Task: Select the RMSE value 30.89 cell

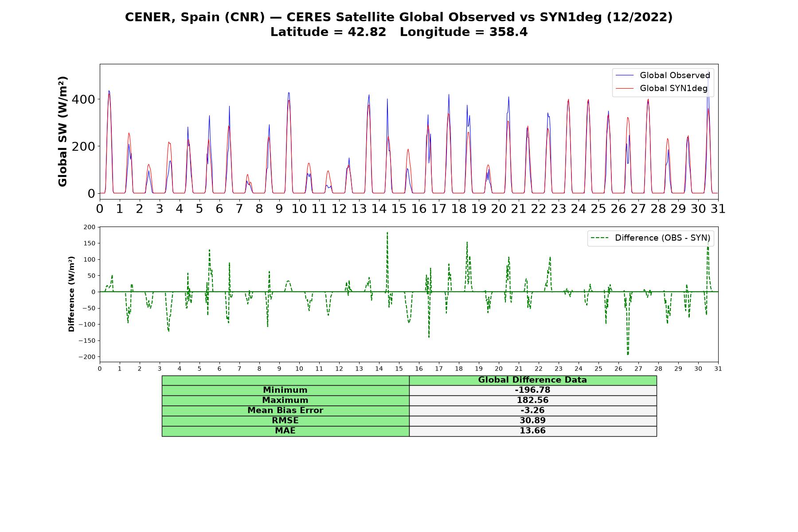Action: click(x=532, y=421)
